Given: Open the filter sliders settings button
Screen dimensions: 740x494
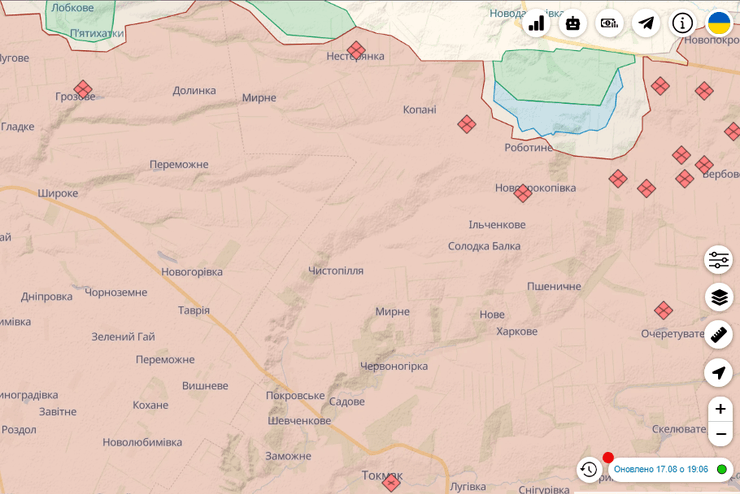Looking at the screenshot, I should [719, 260].
